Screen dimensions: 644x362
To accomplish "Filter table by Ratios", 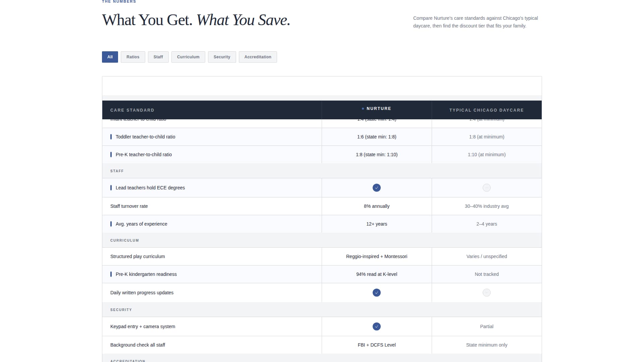I will click(x=133, y=57).
